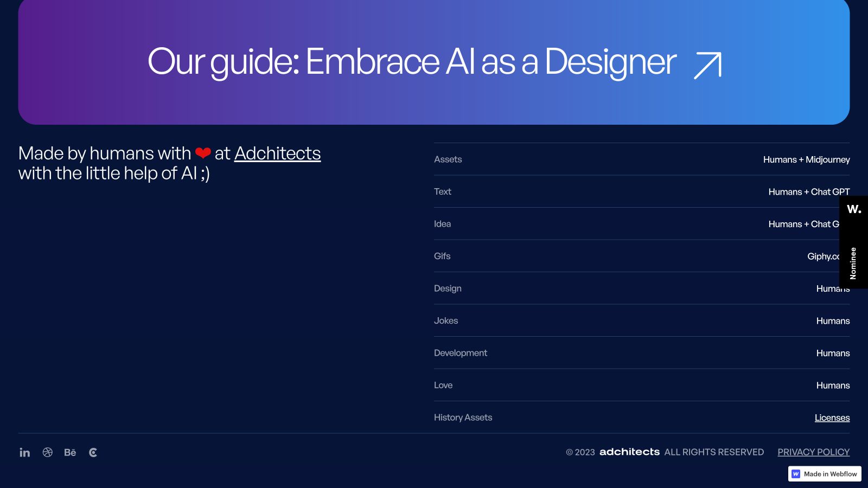The height and width of the screenshot is (488, 868).
Task: Click the 'Assets' credit label
Action: 448,159
